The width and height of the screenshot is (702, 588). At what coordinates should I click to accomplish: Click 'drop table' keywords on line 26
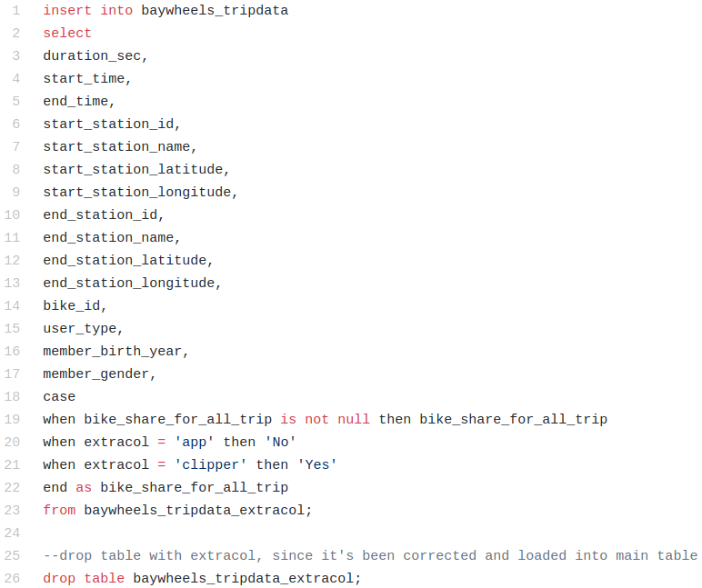(x=84, y=579)
